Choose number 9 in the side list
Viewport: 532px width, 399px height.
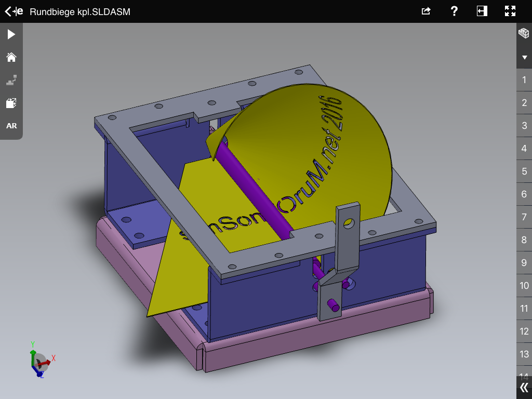click(x=524, y=263)
